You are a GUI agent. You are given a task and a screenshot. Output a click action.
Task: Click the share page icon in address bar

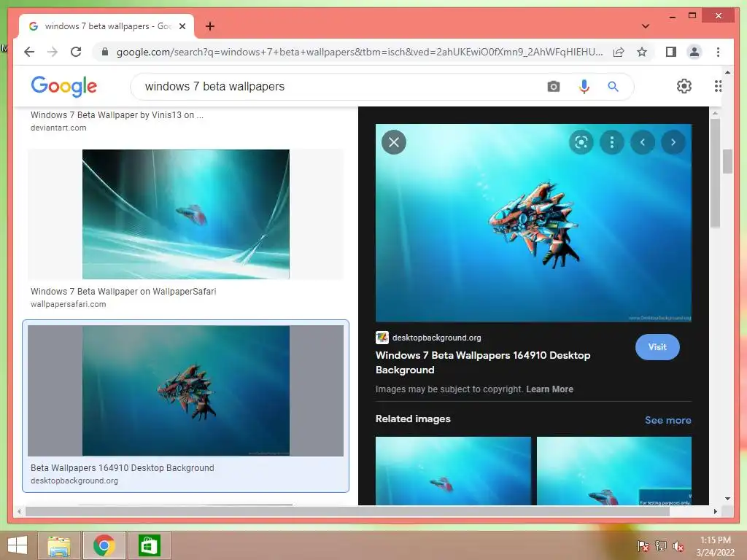click(619, 52)
